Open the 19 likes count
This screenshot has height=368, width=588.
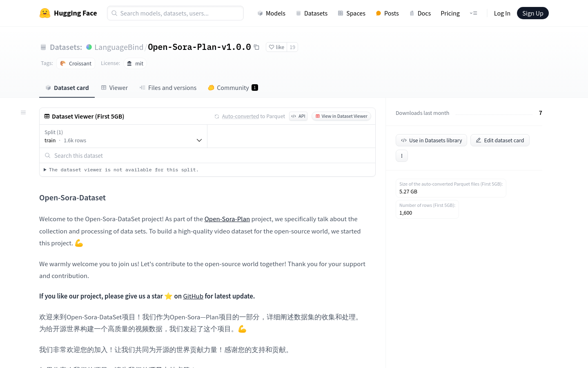click(x=292, y=47)
